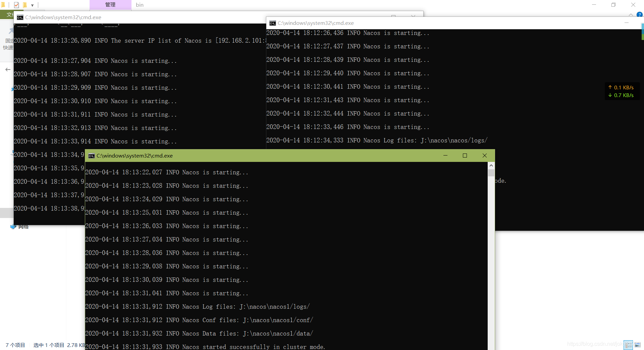This screenshot has height=350, width=644.
Task: Minimize the Explorer bin window
Action: tap(594, 5)
